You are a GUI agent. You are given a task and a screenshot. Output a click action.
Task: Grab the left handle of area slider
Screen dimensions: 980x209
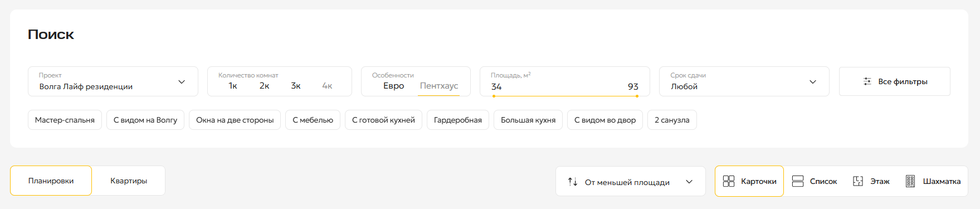494,96
